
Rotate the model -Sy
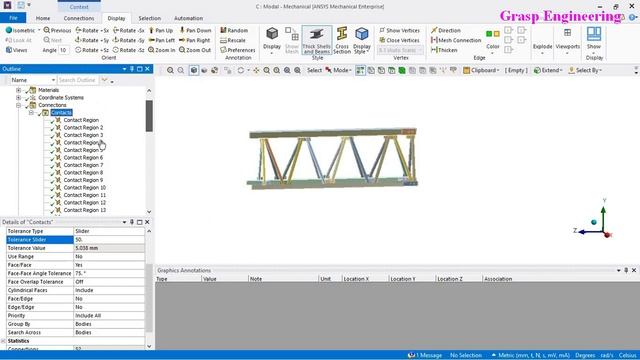129,40
